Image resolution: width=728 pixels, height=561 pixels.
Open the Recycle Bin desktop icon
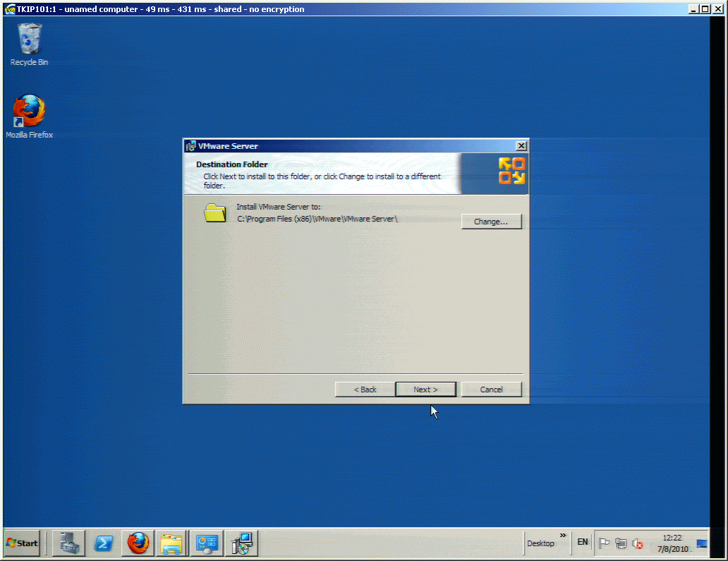(29, 44)
